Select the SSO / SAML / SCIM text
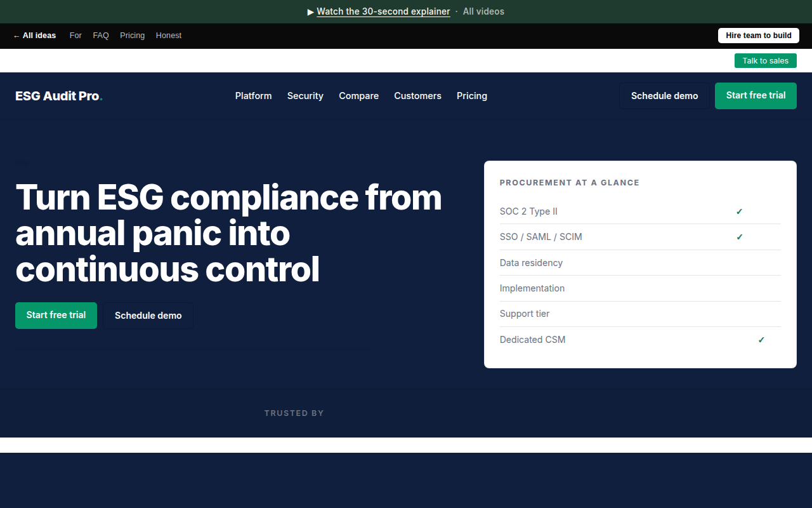This screenshot has width=812, height=508. (540, 237)
